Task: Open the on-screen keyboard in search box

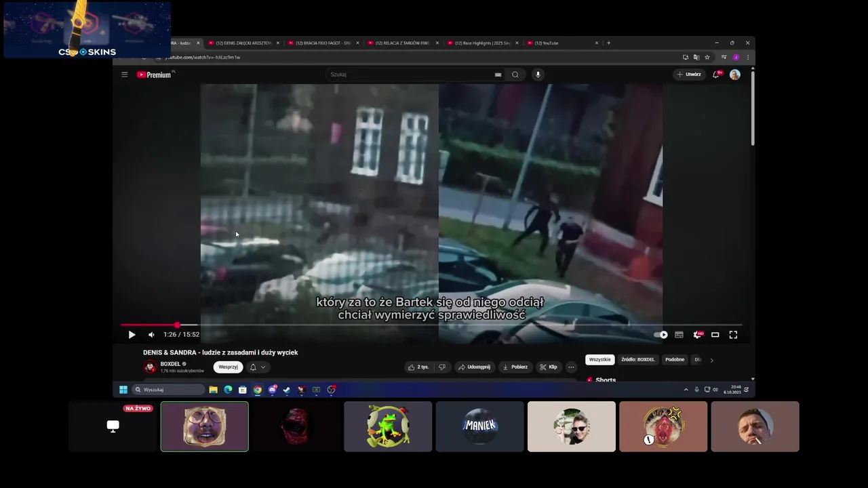Action: tap(498, 75)
